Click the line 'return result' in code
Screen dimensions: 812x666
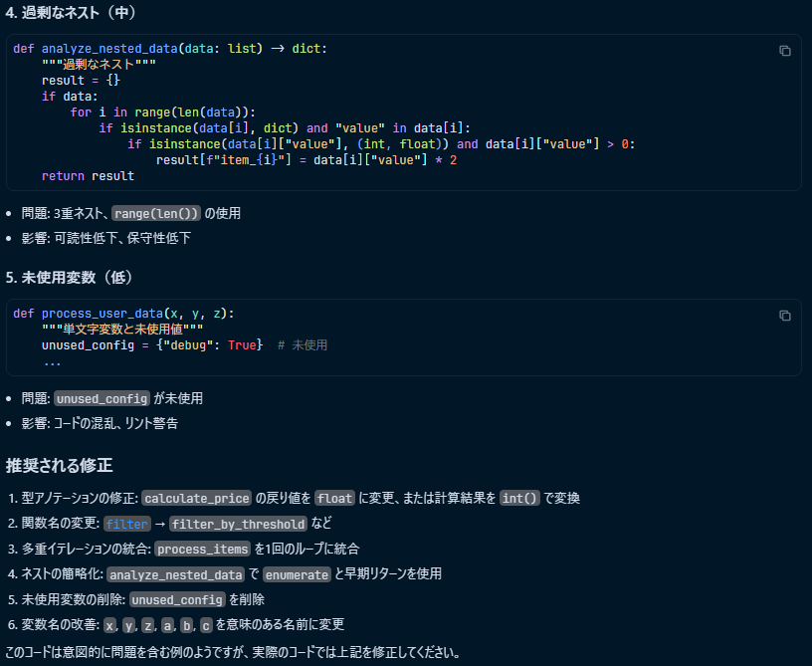(88, 176)
